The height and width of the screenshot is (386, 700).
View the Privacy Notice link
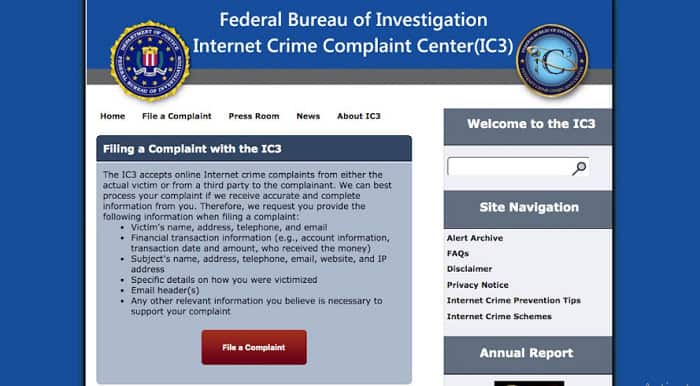(478, 285)
